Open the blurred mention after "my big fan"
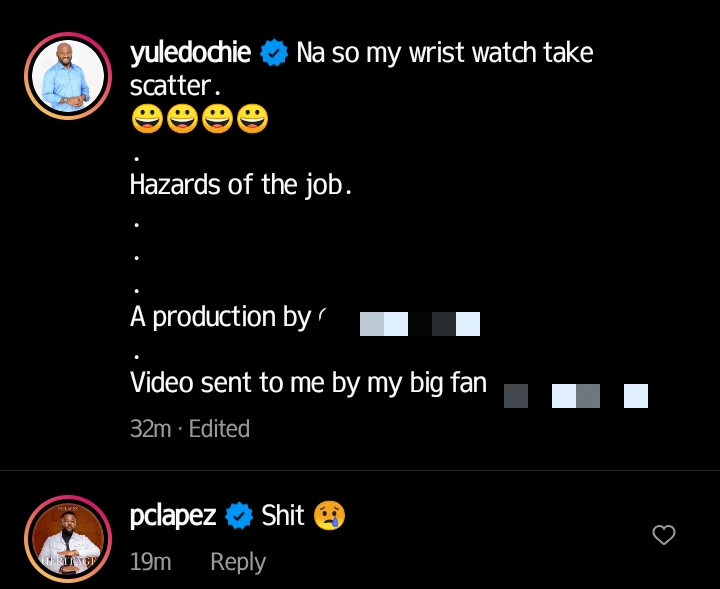This screenshot has height=589, width=720. [575, 395]
